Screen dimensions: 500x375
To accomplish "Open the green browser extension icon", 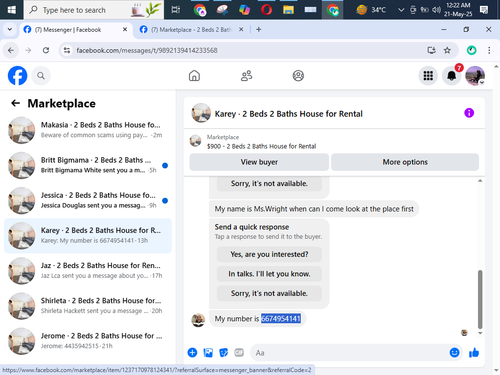I will [x=471, y=50].
